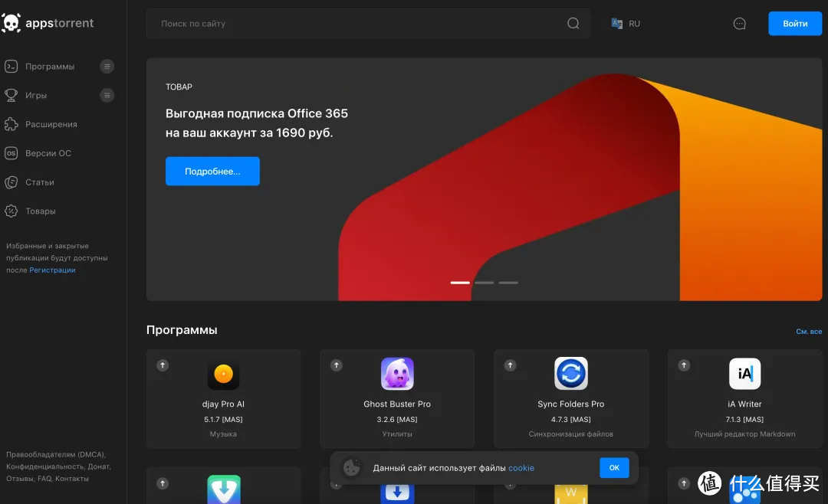
Task: Open the Конфиденциальность footer link
Action: [x=46, y=466]
